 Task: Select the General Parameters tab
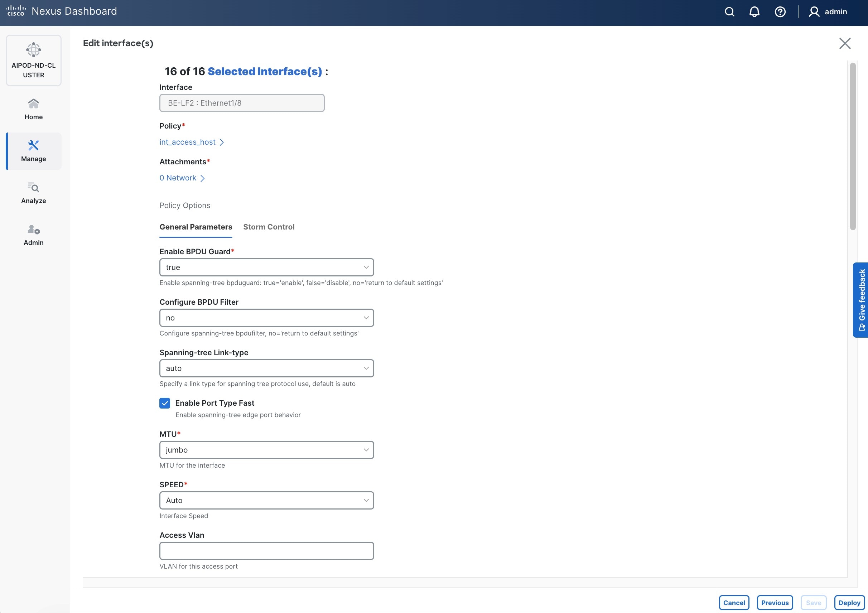click(x=196, y=227)
